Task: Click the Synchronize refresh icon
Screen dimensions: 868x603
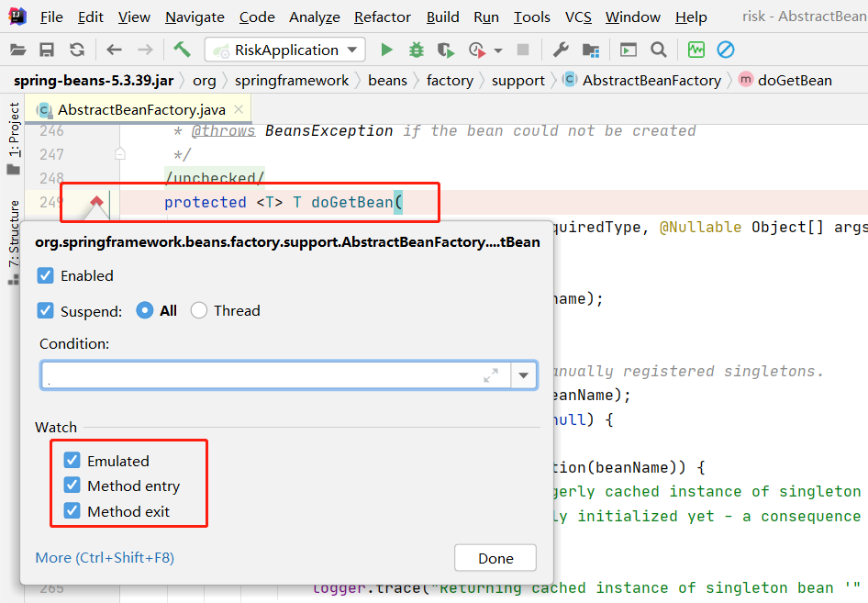Action: tap(77, 50)
